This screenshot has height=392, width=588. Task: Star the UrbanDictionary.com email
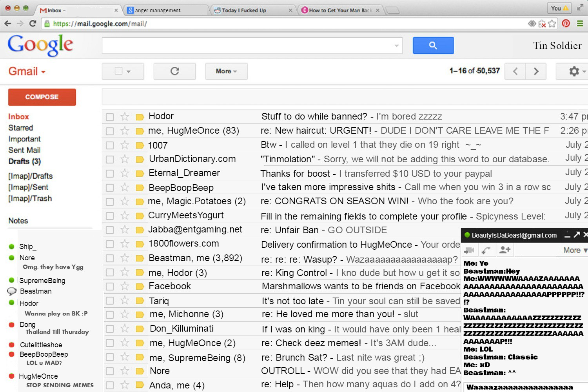125,159
